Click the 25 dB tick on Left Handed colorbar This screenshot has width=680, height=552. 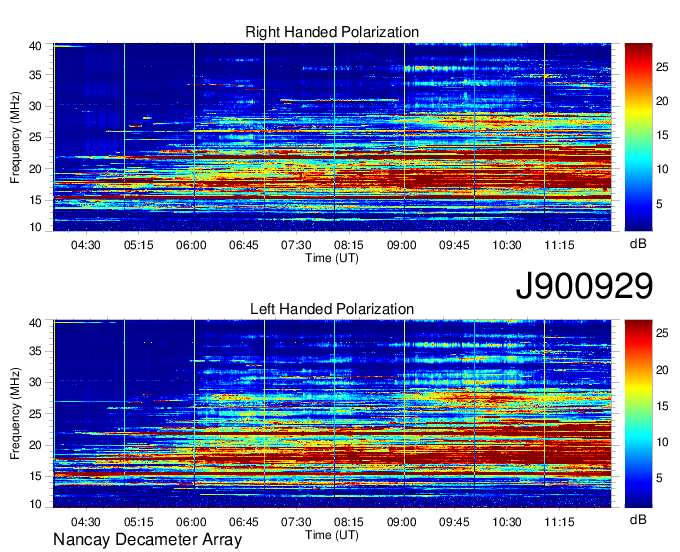tap(662, 333)
